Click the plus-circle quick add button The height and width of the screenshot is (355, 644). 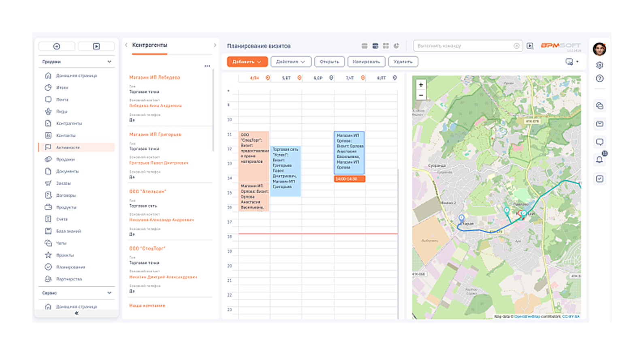coord(57,46)
